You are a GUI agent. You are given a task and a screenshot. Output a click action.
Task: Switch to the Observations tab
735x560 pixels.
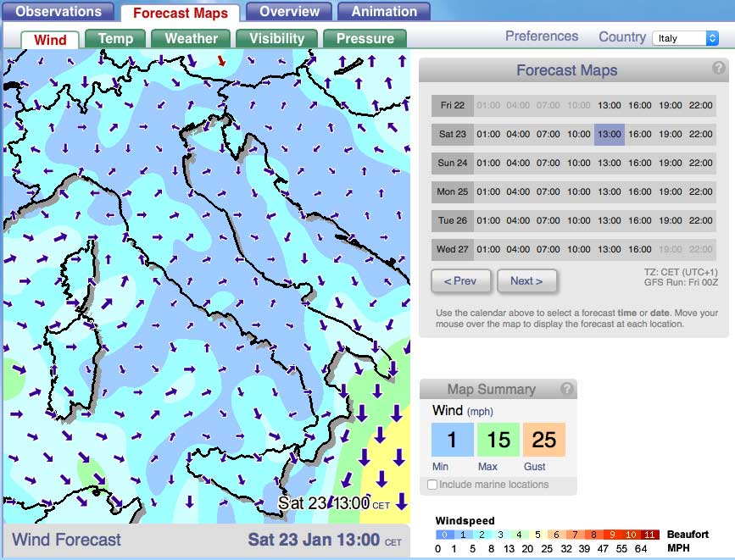pos(58,12)
